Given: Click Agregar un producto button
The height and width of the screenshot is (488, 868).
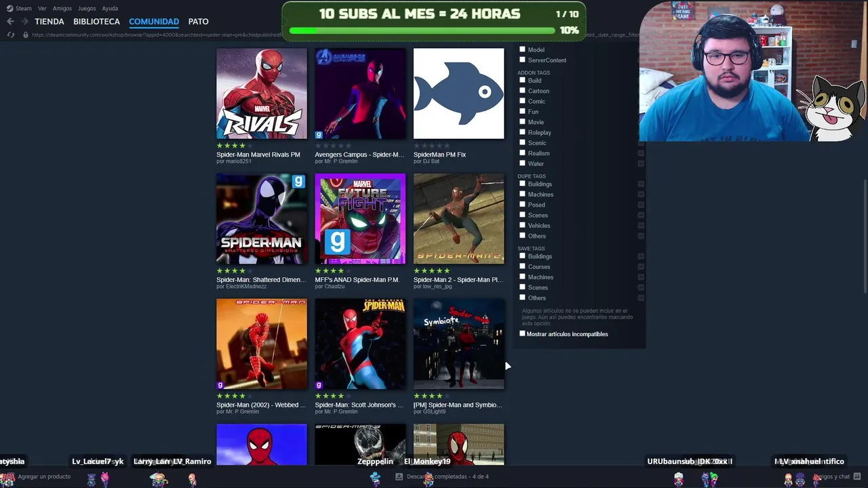Looking at the screenshot, I should [x=44, y=477].
